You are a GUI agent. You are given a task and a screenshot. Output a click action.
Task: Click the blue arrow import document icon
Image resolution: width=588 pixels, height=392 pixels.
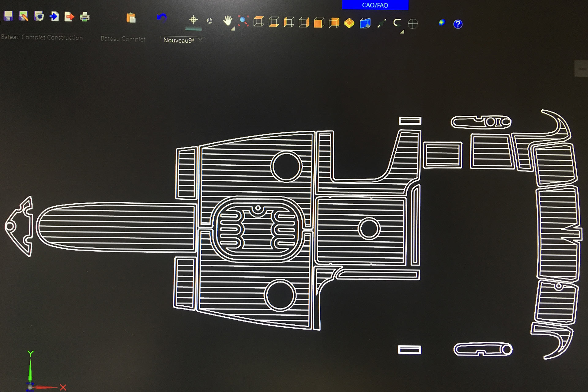(x=54, y=16)
